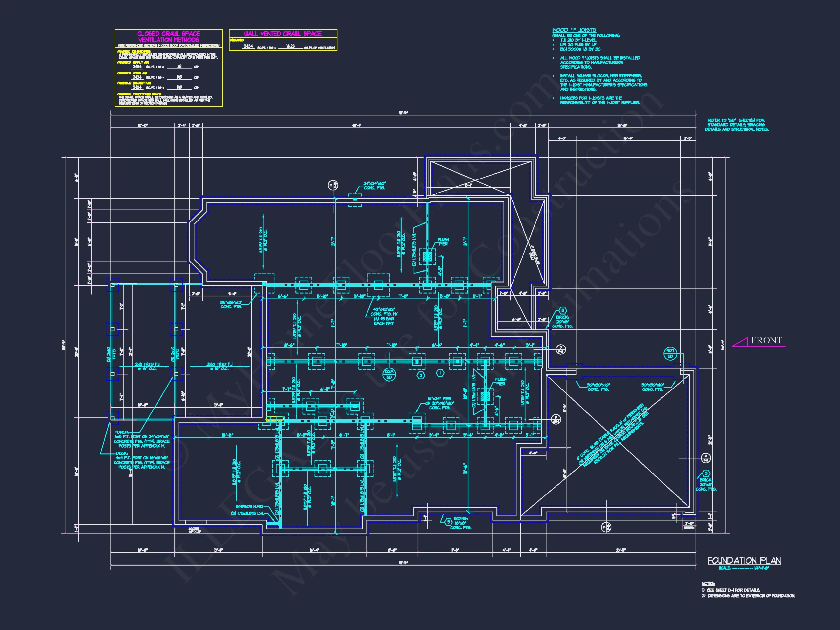
Task: Click the 36"x36"x12" CONC. FTG. label
Action: point(231,304)
